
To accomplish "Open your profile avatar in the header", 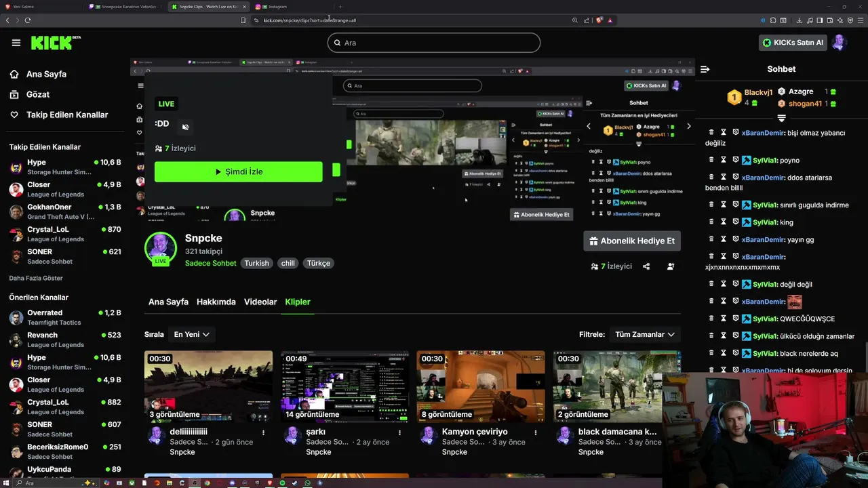I will click(x=840, y=43).
